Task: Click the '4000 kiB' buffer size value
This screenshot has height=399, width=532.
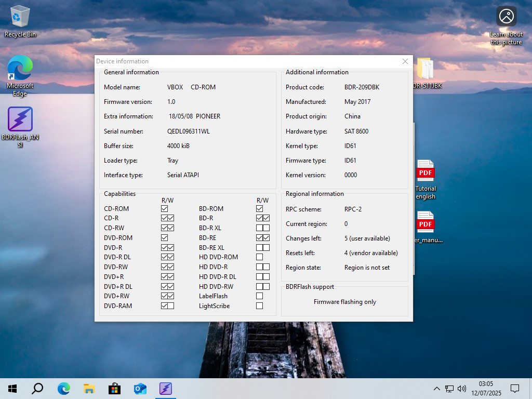Action: tap(178, 146)
